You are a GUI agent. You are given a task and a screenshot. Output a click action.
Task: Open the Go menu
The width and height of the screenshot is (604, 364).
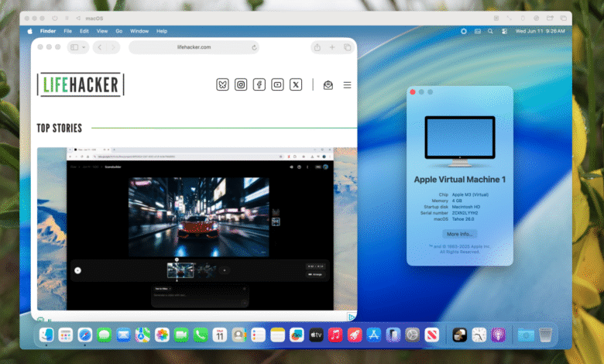(x=119, y=31)
